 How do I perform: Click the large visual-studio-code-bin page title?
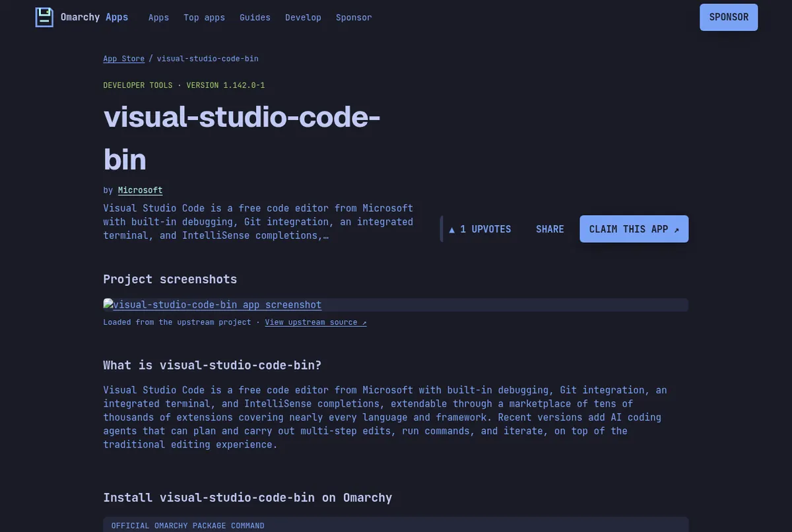point(242,137)
